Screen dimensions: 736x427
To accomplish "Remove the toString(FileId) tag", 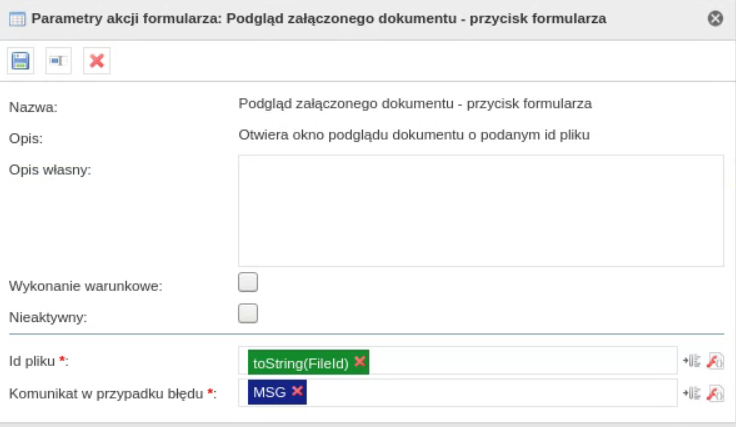I will [x=360, y=361].
